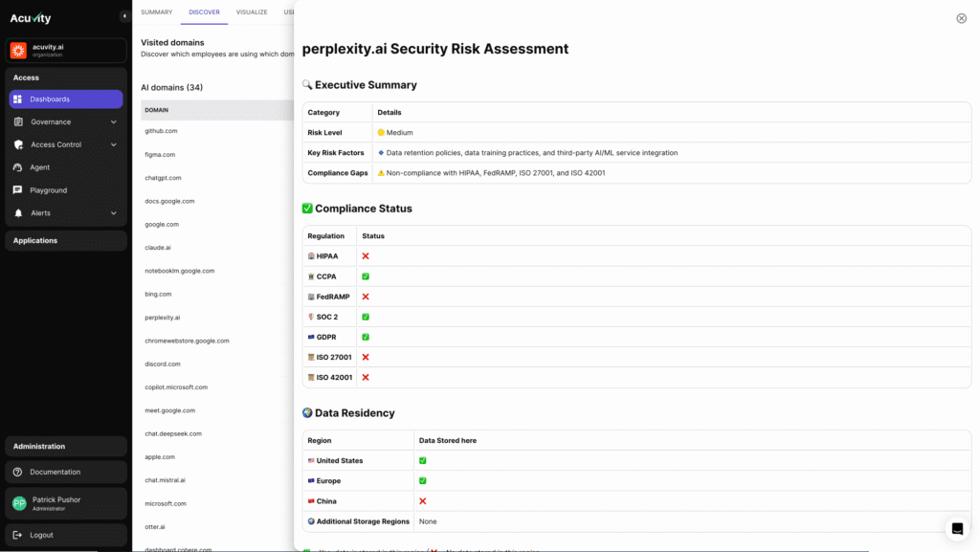Close the Security Risk Assessment panel
Viewport: 980px width, 552px height.
click(x=962, y=18)
